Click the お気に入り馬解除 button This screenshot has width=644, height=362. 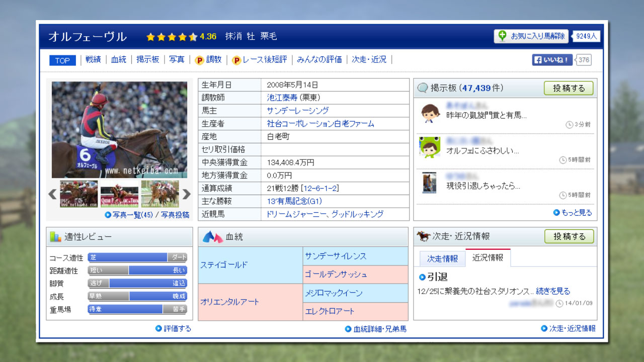[x=531, y=36]
